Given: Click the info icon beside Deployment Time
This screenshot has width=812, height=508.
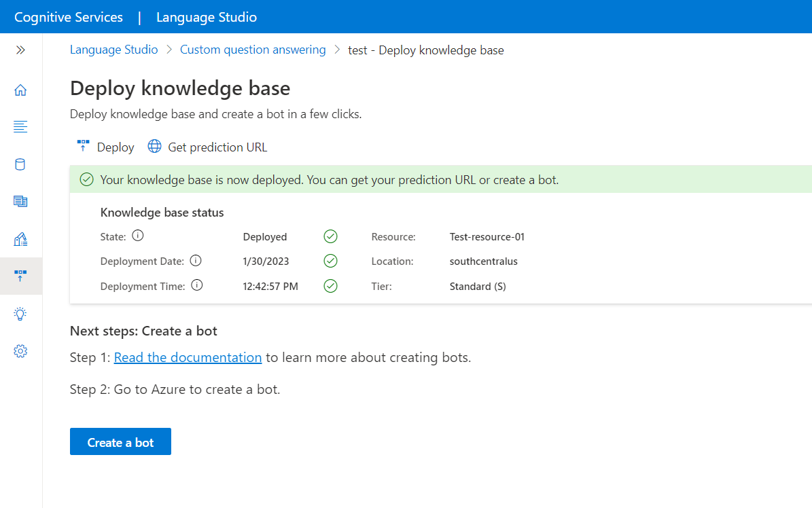Looking at the screenshot, I should pyautogui.click(x=196, y=285).
